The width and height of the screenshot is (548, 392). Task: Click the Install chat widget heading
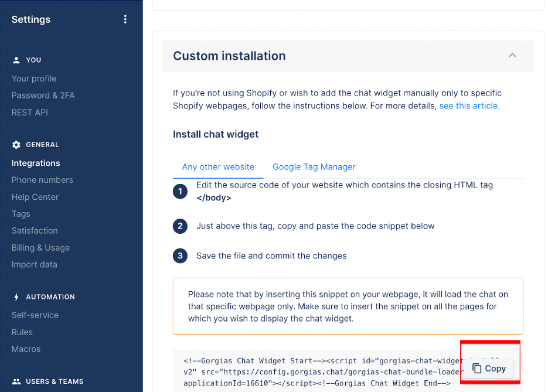coord(216,135)
